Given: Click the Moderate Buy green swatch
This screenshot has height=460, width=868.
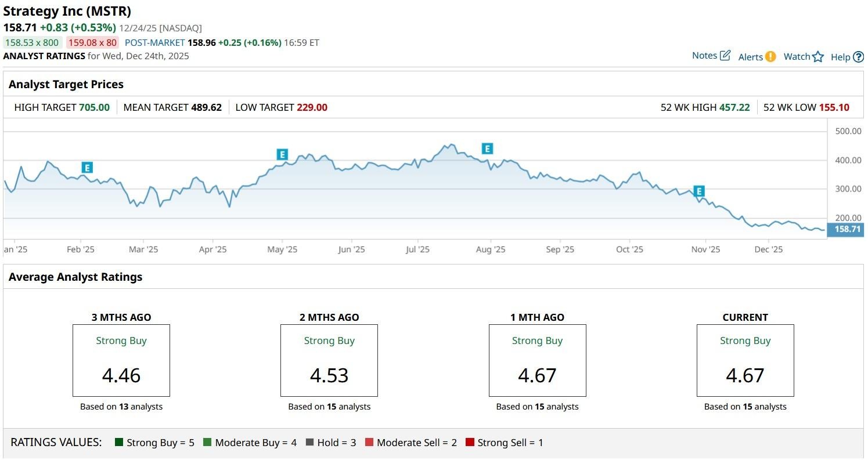Looking at the screenshot, I should 207,443.
